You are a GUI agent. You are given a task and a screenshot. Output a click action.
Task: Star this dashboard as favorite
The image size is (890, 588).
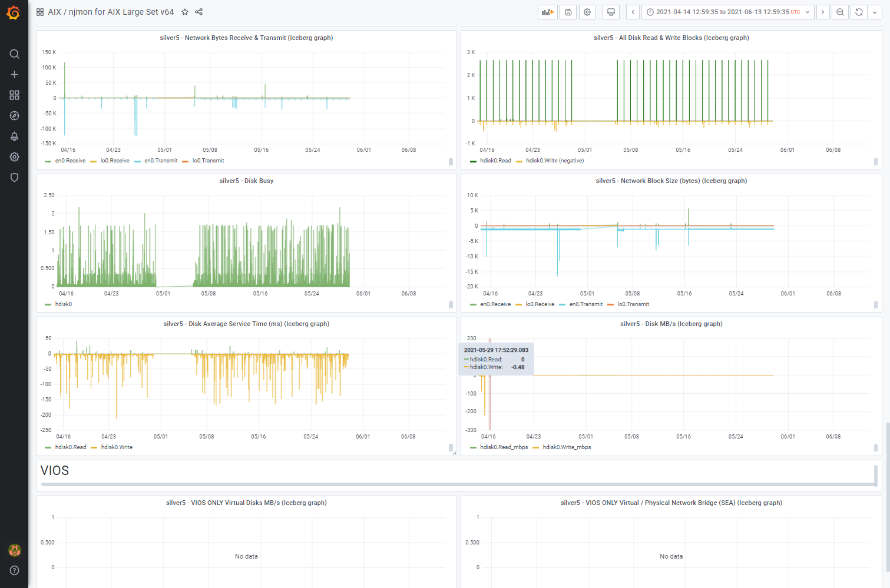click(x=185, y=12)
